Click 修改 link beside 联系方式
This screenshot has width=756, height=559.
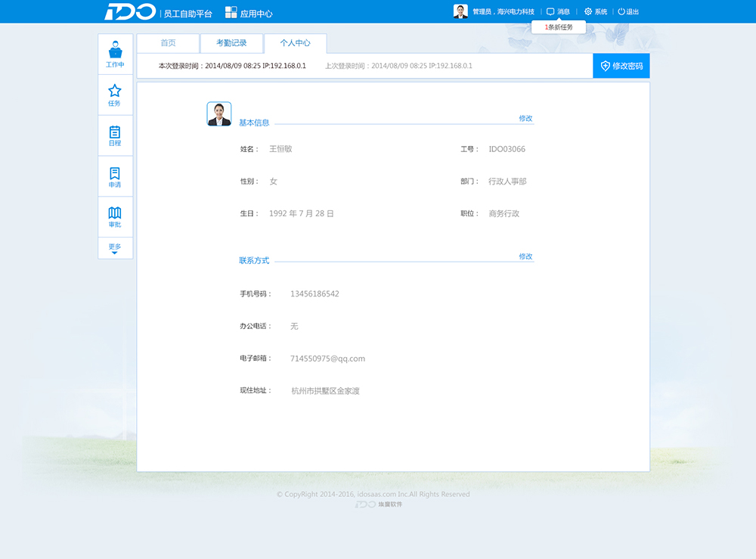(x=525, y=256)
